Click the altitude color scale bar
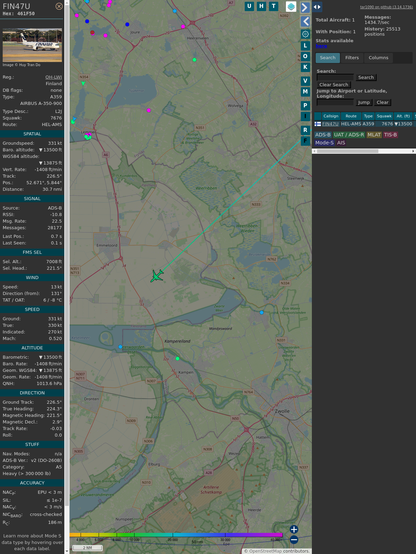This screenshot has width=416, height=554. coord(176,535)
